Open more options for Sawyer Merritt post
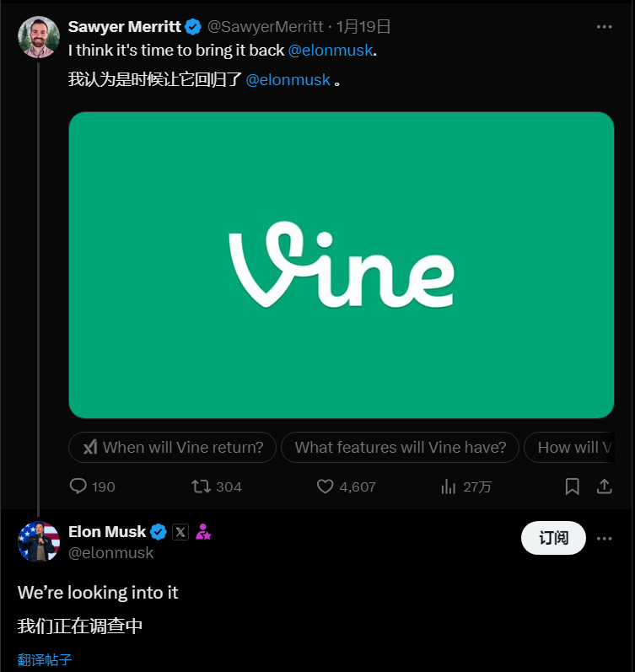The image size is (635, 672). tap(604, 27)
